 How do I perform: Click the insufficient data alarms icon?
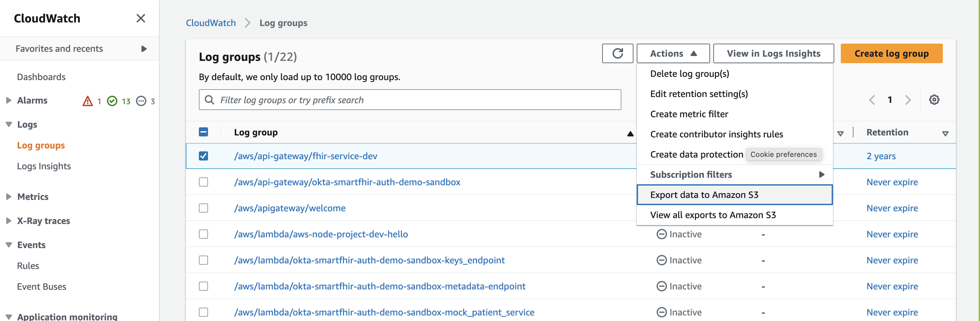pos(141,101)
